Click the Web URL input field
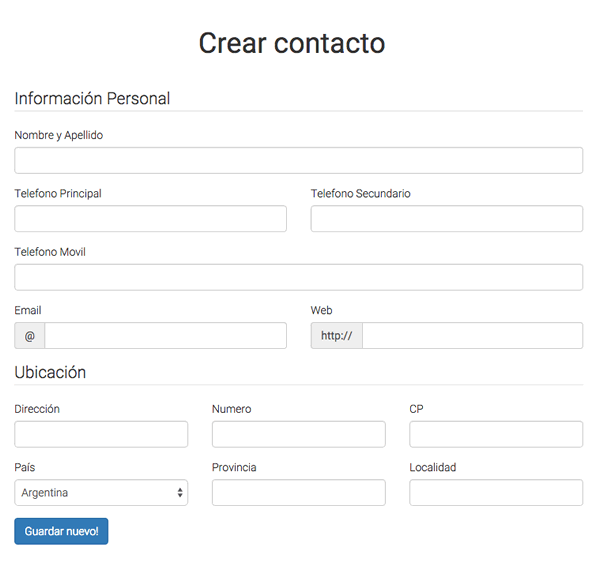 tap(472, 336)
